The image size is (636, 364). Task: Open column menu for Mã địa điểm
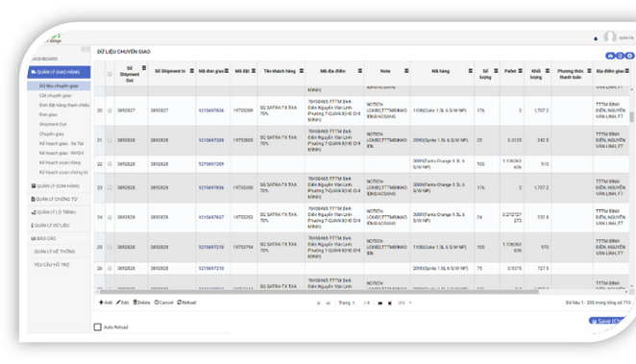point(359,71)
